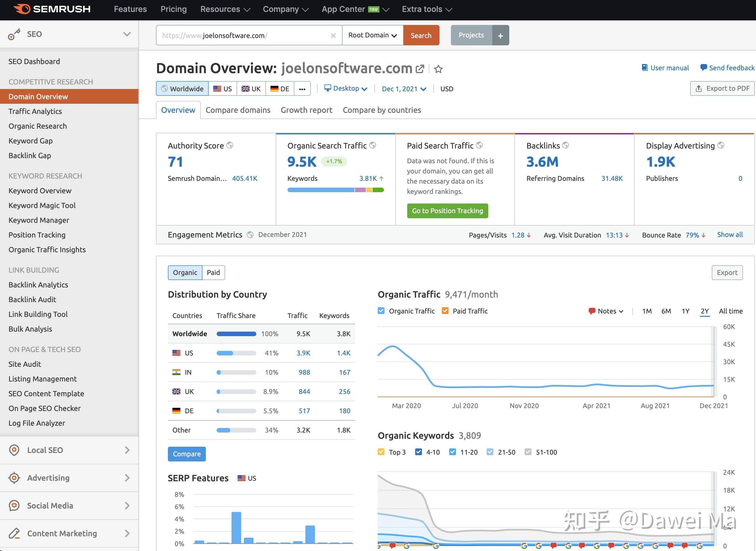Open the Desktop device dropdown
Screen dimensions: 756x551
click(346, 88)
